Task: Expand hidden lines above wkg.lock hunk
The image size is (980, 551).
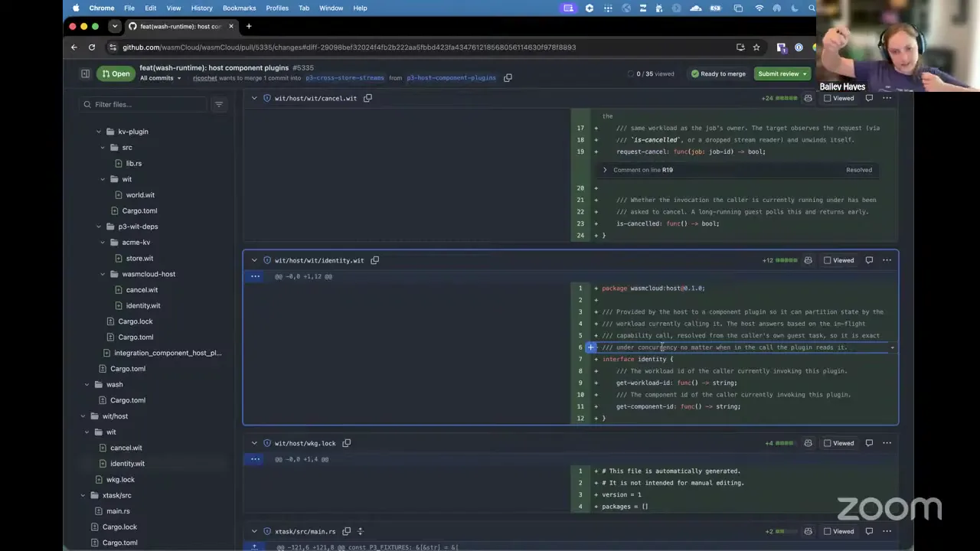Action: [256, 459]
